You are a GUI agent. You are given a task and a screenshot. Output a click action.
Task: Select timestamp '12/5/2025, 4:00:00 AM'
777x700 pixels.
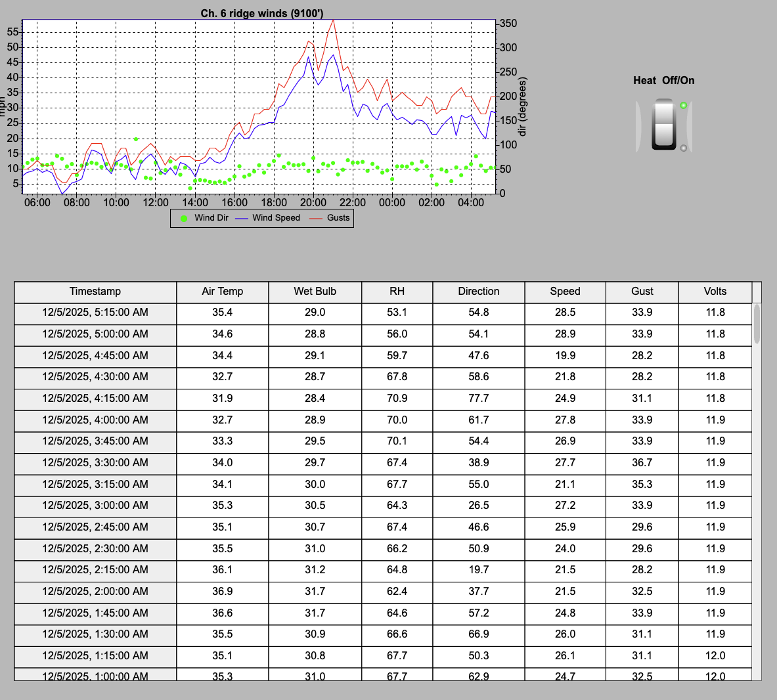click(x=95, y=420)
